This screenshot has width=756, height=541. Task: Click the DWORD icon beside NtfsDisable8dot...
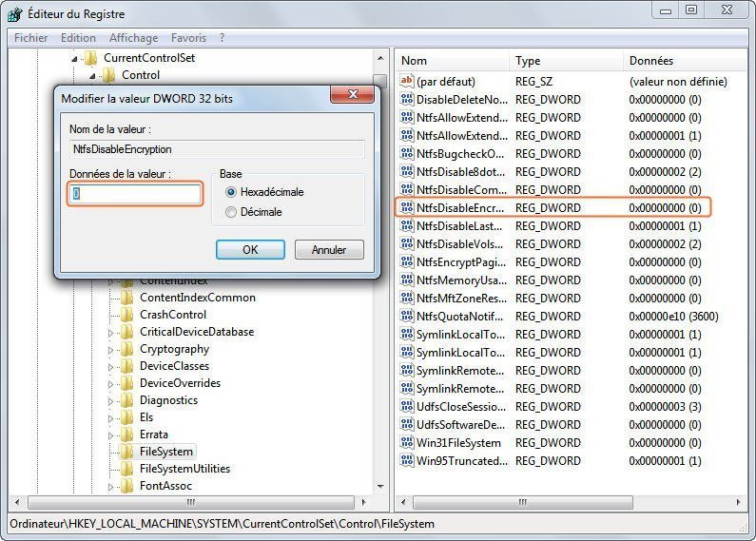407,172
